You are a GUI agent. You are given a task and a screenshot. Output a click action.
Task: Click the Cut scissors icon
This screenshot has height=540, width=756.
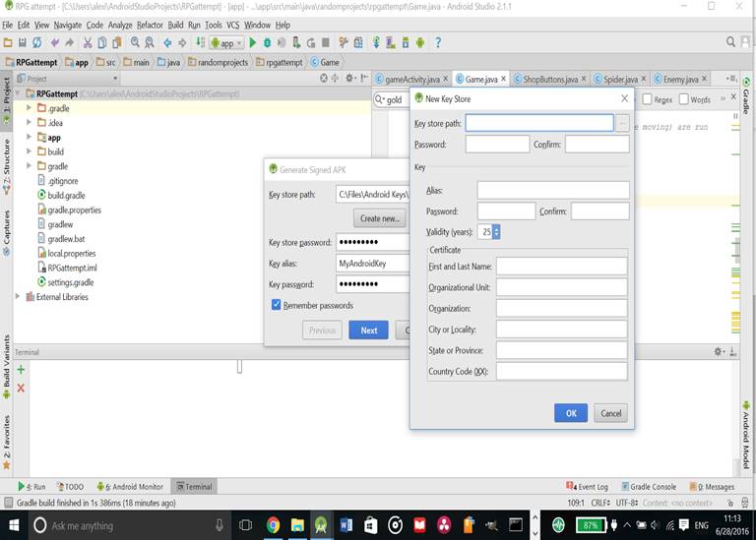pos(88,43)
